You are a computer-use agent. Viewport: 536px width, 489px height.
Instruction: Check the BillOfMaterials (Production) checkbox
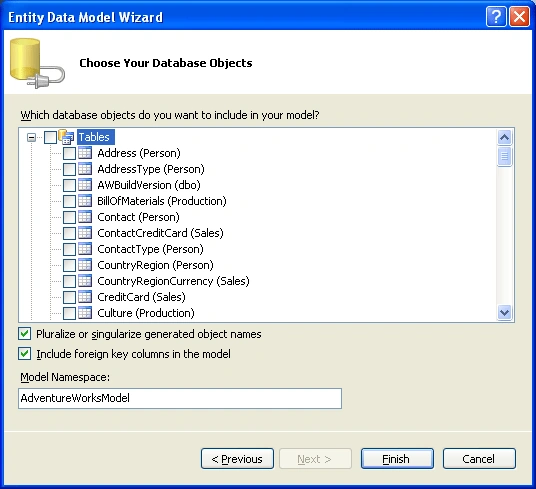pyautogui.click(x=69, y=201)
